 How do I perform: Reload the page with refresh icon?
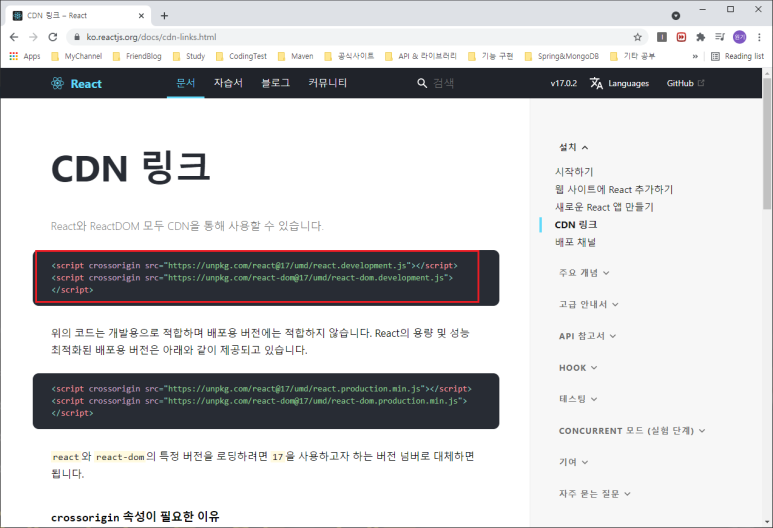tap(53, 37)
